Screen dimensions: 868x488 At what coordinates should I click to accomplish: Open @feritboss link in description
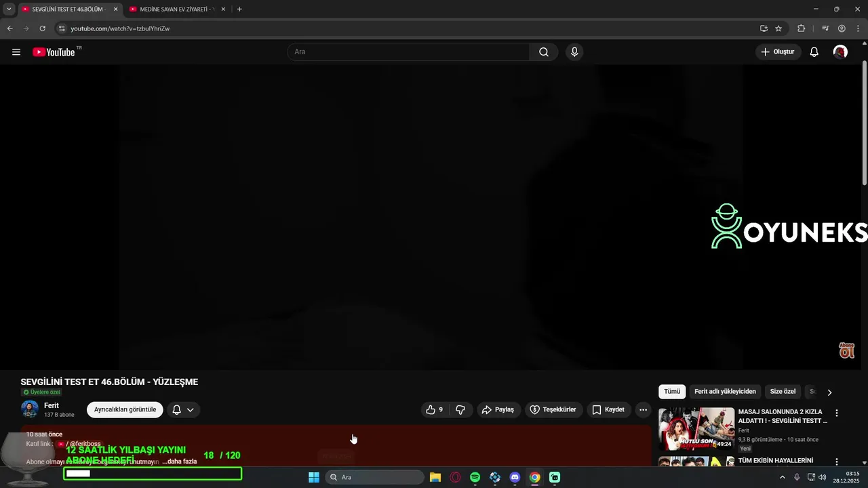(x=79, y=444)
